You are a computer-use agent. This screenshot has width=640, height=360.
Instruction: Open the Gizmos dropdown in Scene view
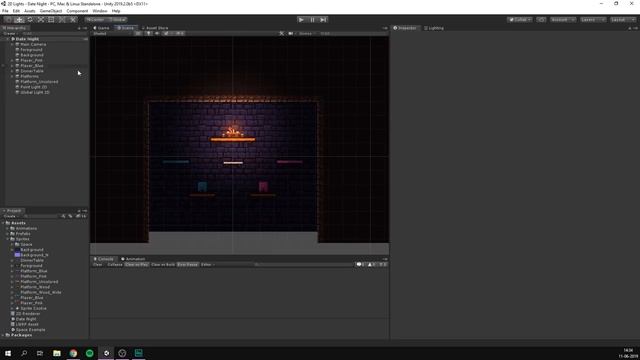click(x=307, y=33)
